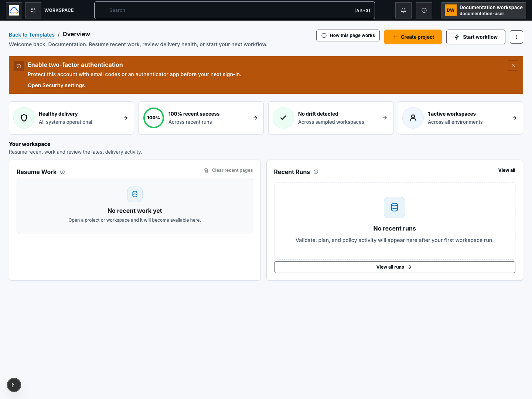Click the arrow on Healthy delivery card
Viewport: 532px width, 399px height.
(x=126, y=118)
